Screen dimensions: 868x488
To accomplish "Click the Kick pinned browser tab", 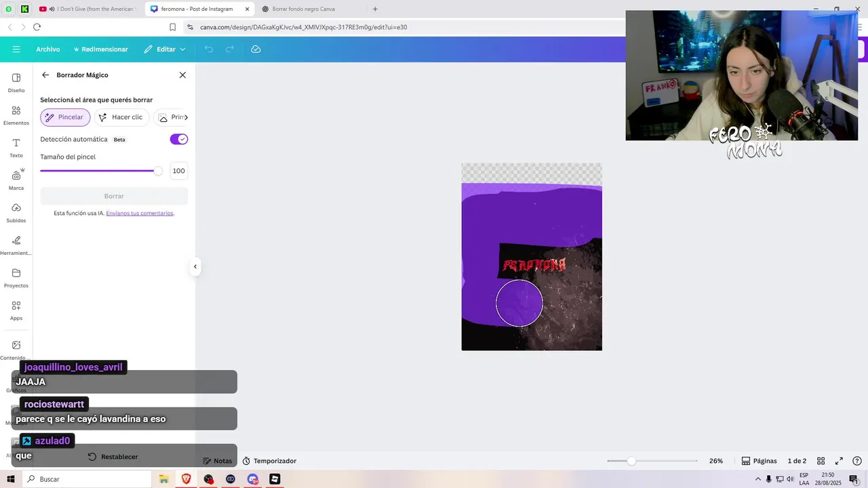I will [24, 9].
